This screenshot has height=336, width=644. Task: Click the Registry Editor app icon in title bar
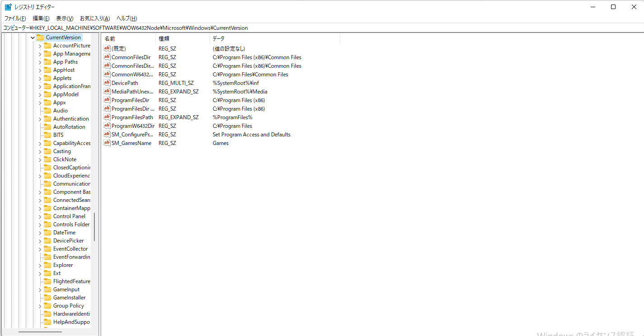8,7
